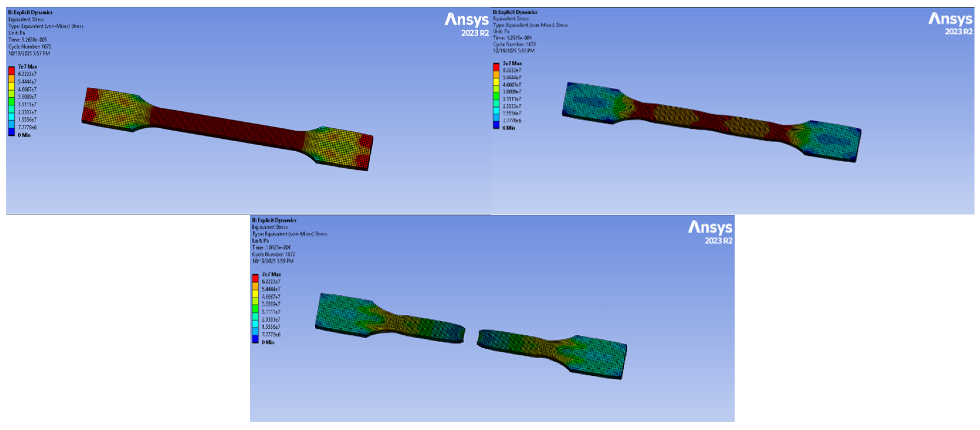The height and width of the screenshot is (430, 980).
Task: Click the cyan 1.5556e7 swatch in the necking-specimen legend
Action: pyautogui.click(x=496, y=110)
